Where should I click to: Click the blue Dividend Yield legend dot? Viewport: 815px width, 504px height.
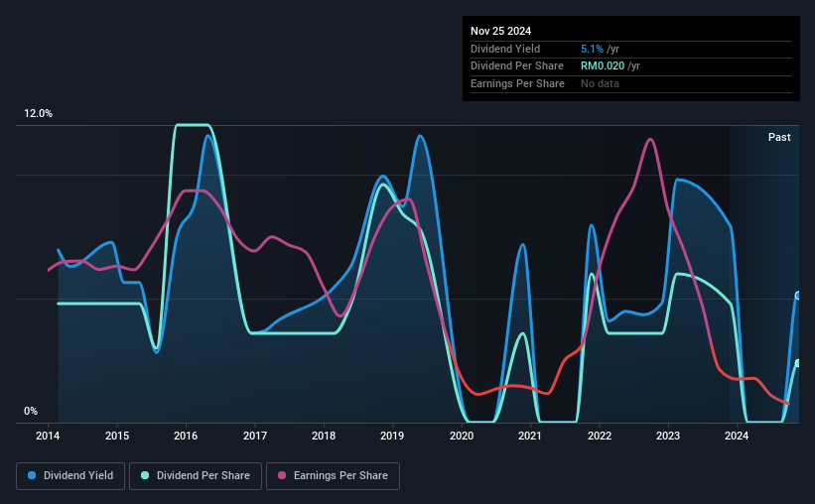[x=32, y=475]
